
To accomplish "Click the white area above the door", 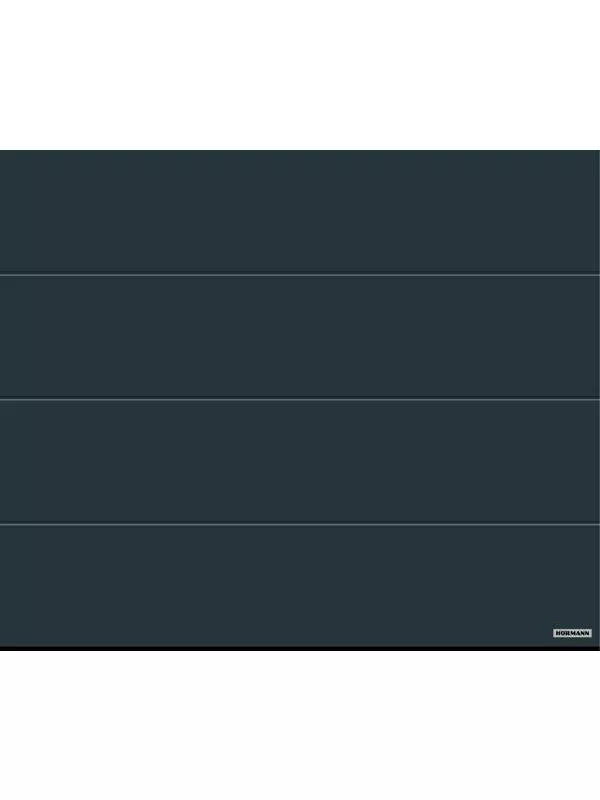I will tap(300, 75).
